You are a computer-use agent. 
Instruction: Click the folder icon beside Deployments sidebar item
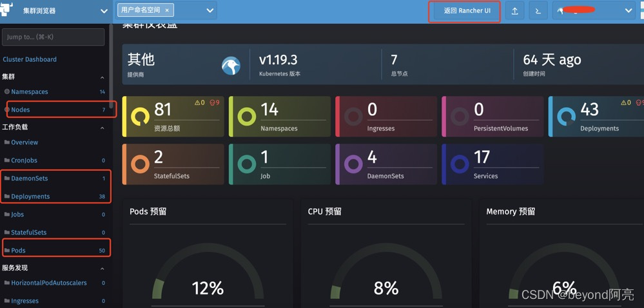click(x=6, y=197)
